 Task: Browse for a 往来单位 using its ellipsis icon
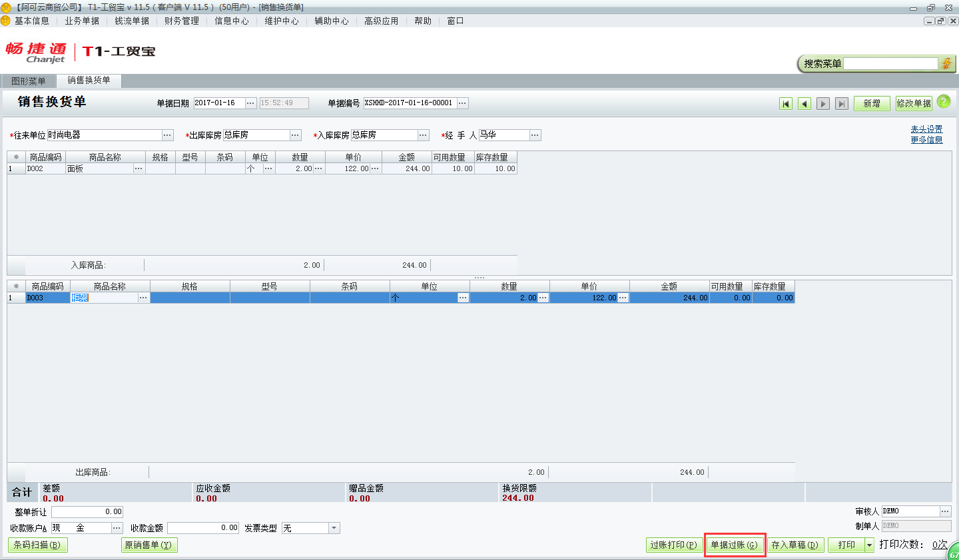[x=167, y=135]
